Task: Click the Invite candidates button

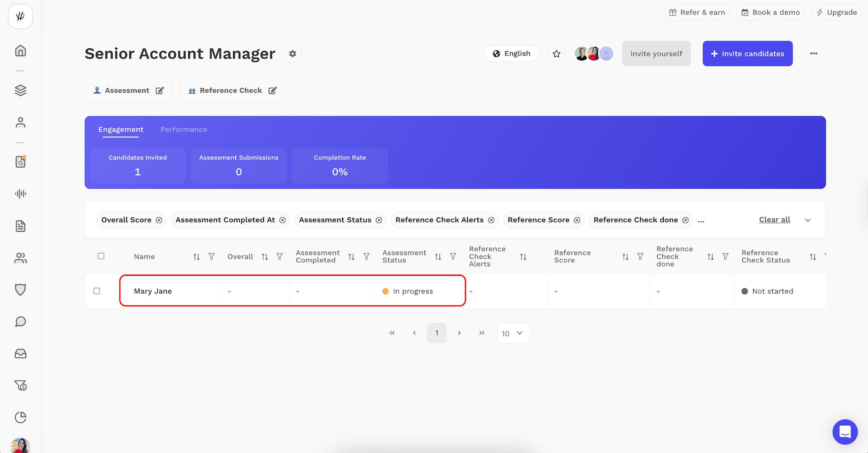Action: click(747, 53)
